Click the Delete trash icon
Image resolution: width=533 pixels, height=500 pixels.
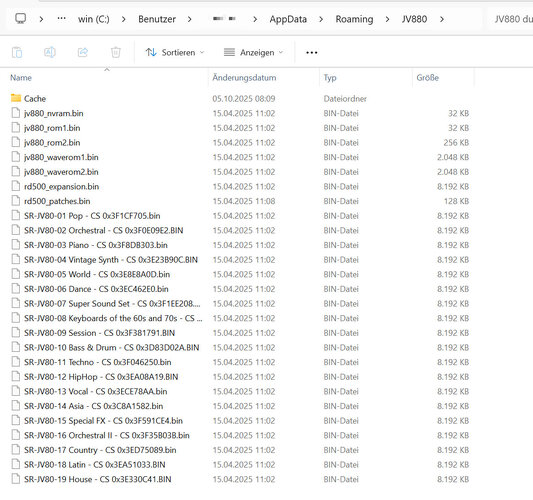click(x=116, y=52)
